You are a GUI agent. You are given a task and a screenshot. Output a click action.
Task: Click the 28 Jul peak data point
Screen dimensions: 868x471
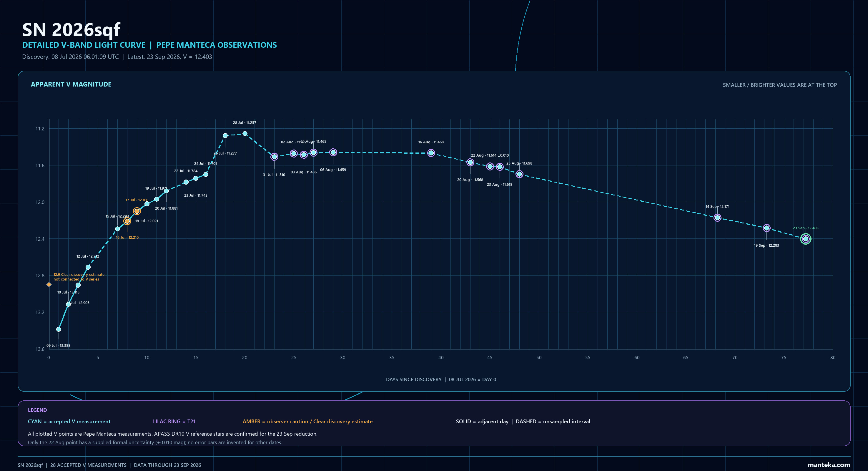coord(245,134)
